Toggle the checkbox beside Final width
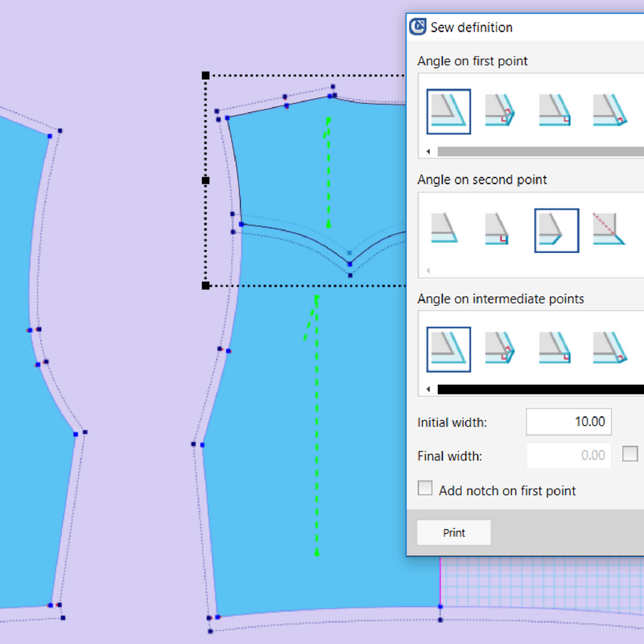 pyautogui.click(x=630, y=454)
